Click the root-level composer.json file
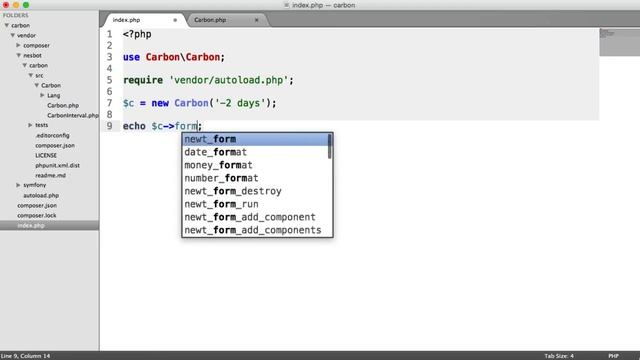Viewport: 640px width, 360px height. pyautogui.click(x=37, y=205)
